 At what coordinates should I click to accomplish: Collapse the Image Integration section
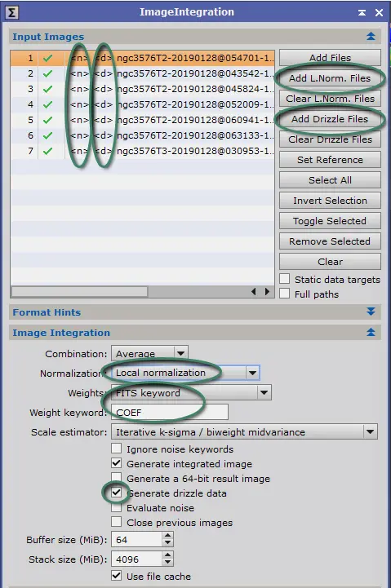click(x=371, y=332)
